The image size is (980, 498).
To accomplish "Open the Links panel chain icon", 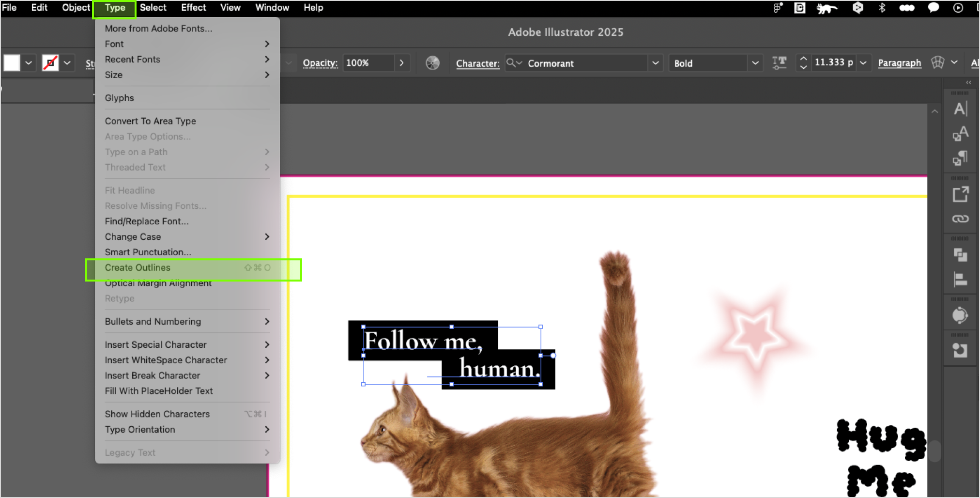I will 960,219.
